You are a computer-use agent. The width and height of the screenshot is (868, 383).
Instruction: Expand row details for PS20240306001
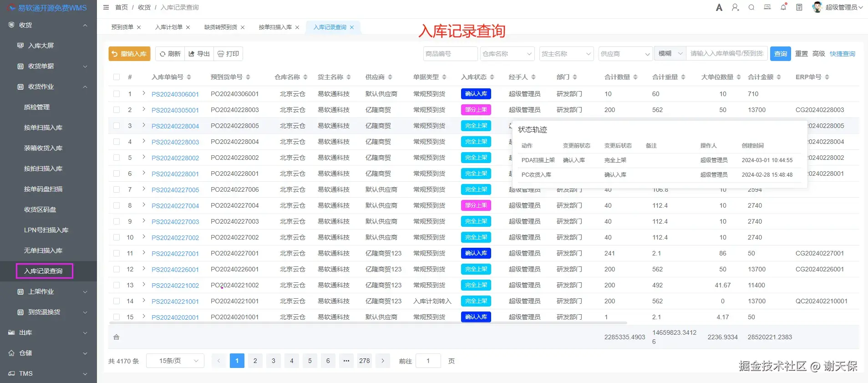point(144,93)
